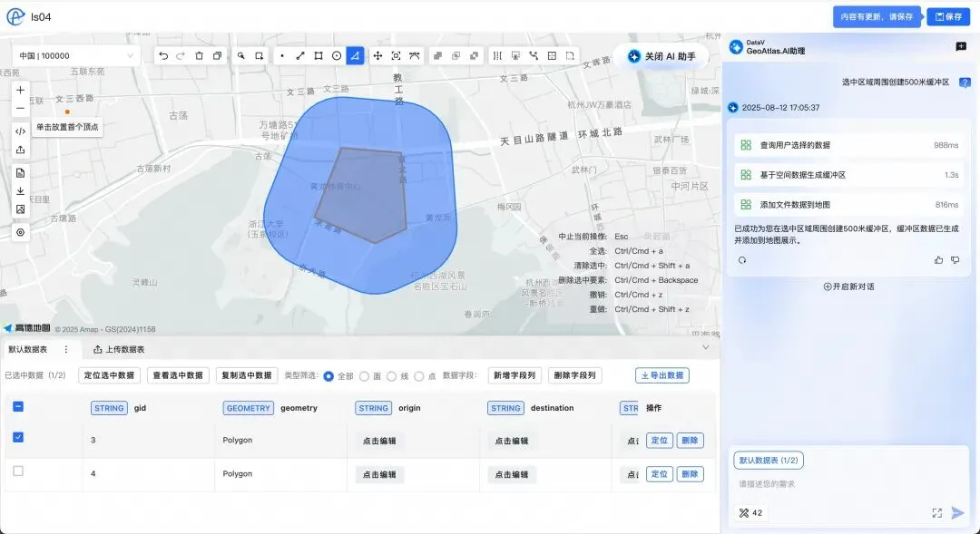Switch to the 上传数据表 tab
The width and height of the screenshot is (980, 534).
(x=119, y=349)
